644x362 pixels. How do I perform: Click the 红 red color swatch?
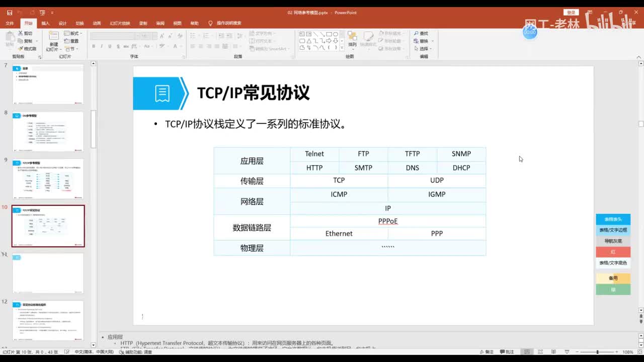pyautogui.click(x=613, y=251)
